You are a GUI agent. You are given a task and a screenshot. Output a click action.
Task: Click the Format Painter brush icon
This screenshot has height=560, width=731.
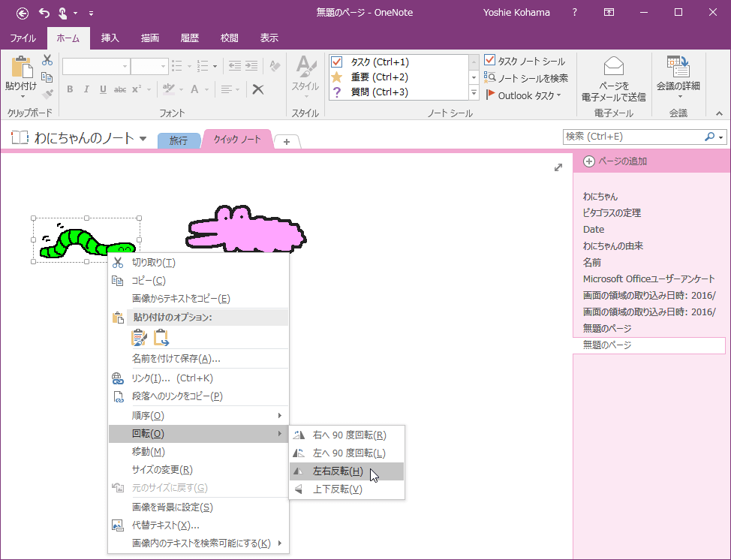click(47, 94)
